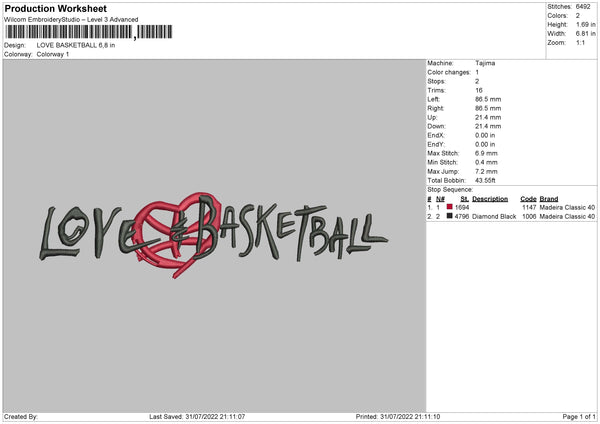Click the Min Stitch value 0.4 mm
The height and width of the screenshot is (424, 600).
486,163
